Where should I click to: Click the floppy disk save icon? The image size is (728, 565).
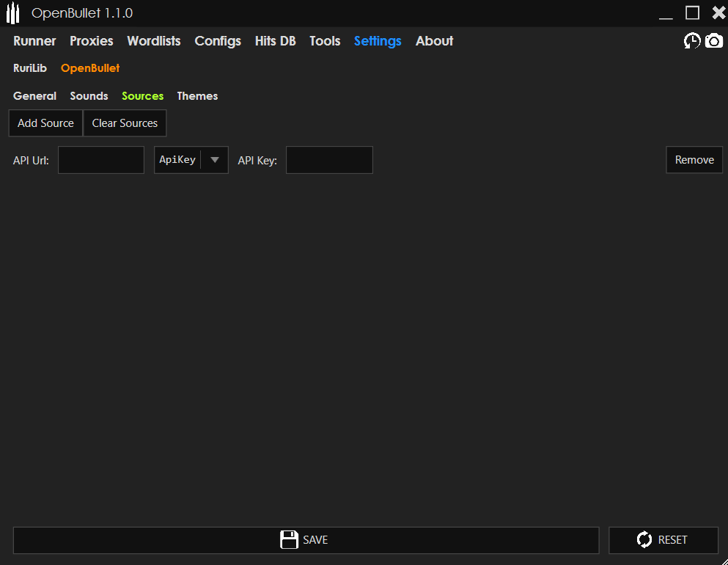click(x=289, y=539)
